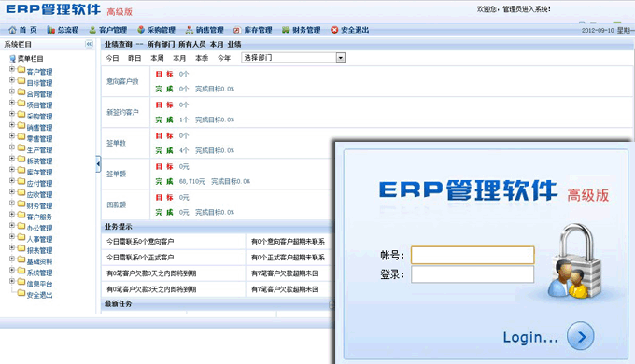Screen dimensions: 635x364
Task: Click the folder icon next to 人事管理
Action: [21, 237]
